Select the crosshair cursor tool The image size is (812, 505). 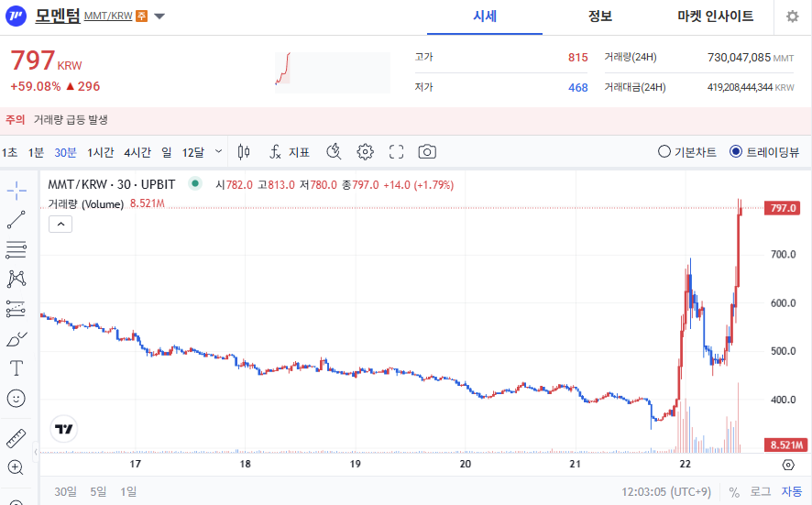point(16,191)
